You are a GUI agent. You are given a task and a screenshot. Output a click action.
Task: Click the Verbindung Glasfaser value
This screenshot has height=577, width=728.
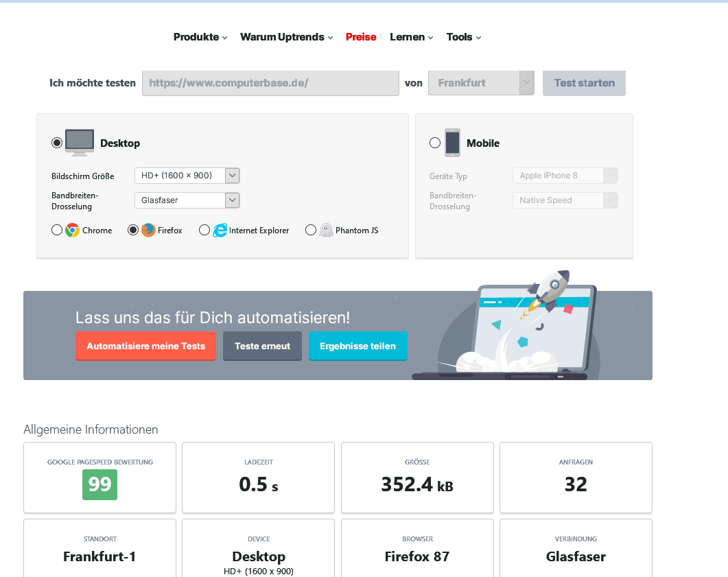pos(576,556)
